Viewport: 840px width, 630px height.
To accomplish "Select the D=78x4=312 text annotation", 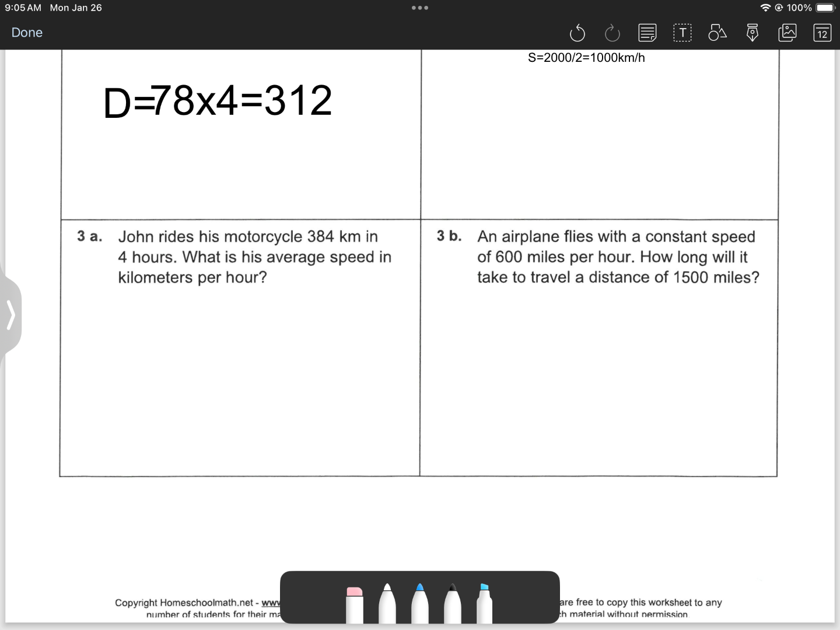I will [x=218, y=101].
